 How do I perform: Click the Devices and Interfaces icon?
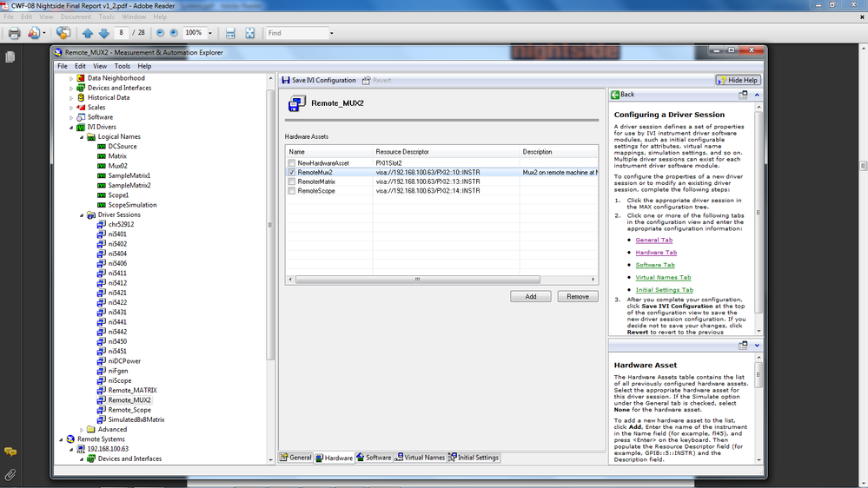(81, 88)
